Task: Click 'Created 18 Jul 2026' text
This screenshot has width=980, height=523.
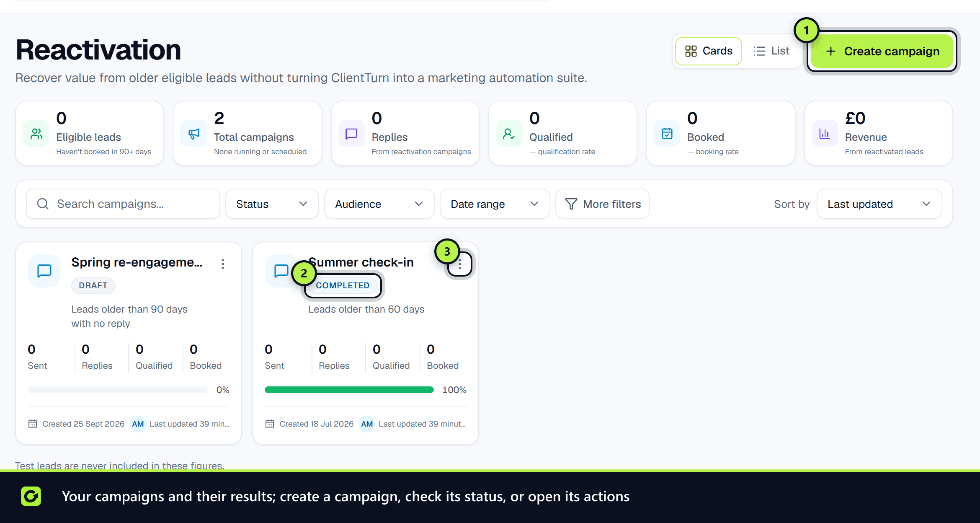Action: [317, 424]
